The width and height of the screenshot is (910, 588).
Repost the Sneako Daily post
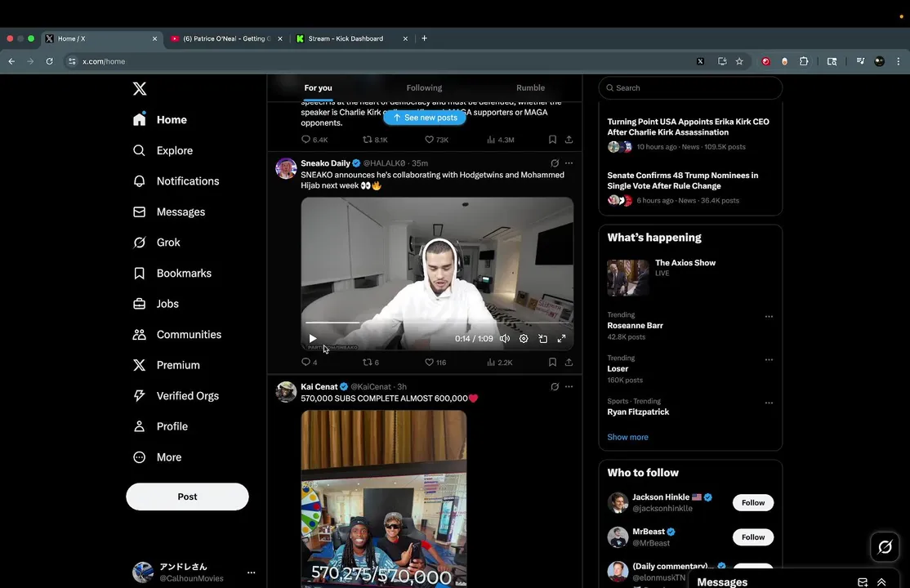click(371, 363)
